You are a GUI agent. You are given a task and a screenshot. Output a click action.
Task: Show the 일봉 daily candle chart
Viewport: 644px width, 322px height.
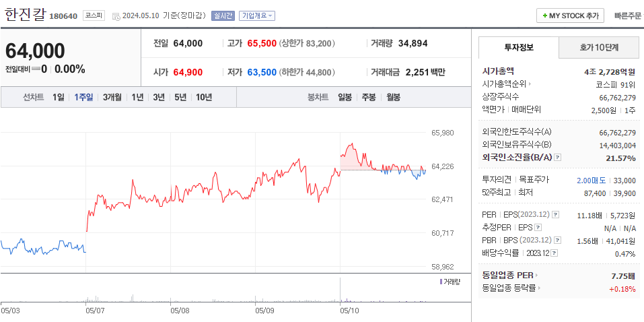point(345,98)
